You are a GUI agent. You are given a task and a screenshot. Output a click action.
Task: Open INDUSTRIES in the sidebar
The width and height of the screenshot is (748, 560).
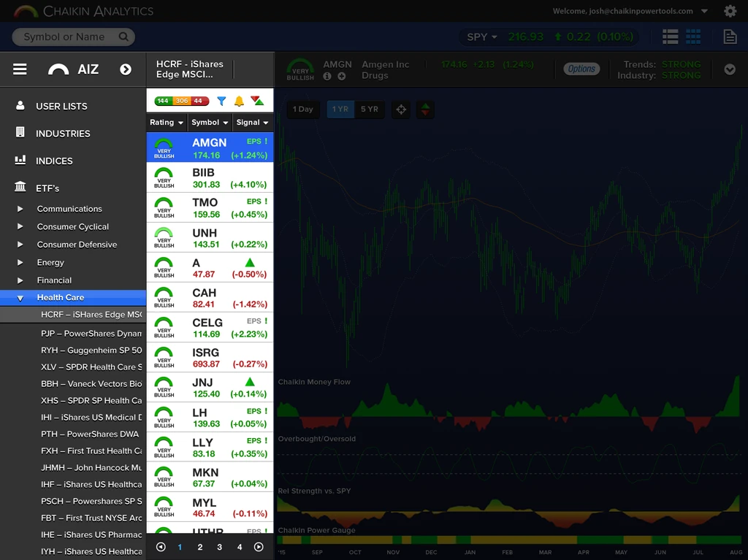click(x=63, y=134)
